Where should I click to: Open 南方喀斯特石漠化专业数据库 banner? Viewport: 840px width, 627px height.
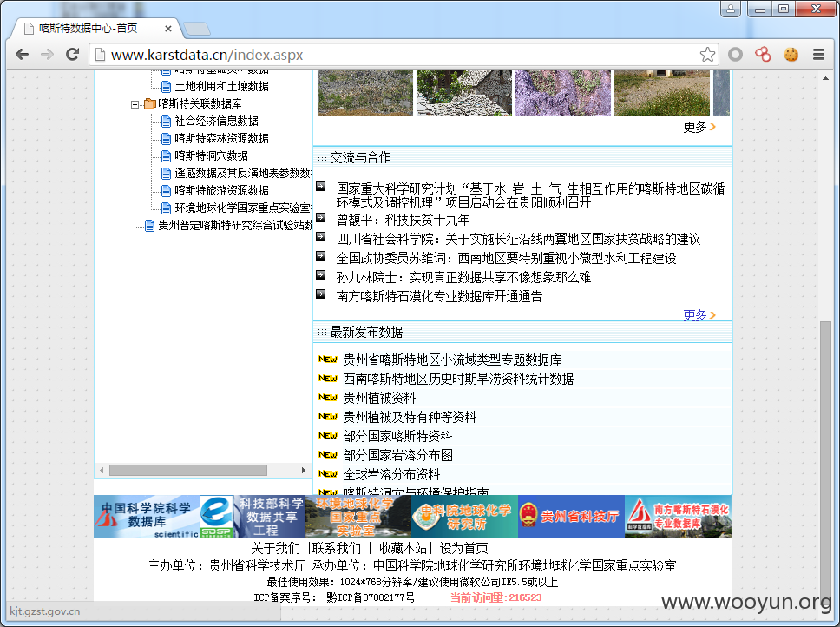coord(678,517)
